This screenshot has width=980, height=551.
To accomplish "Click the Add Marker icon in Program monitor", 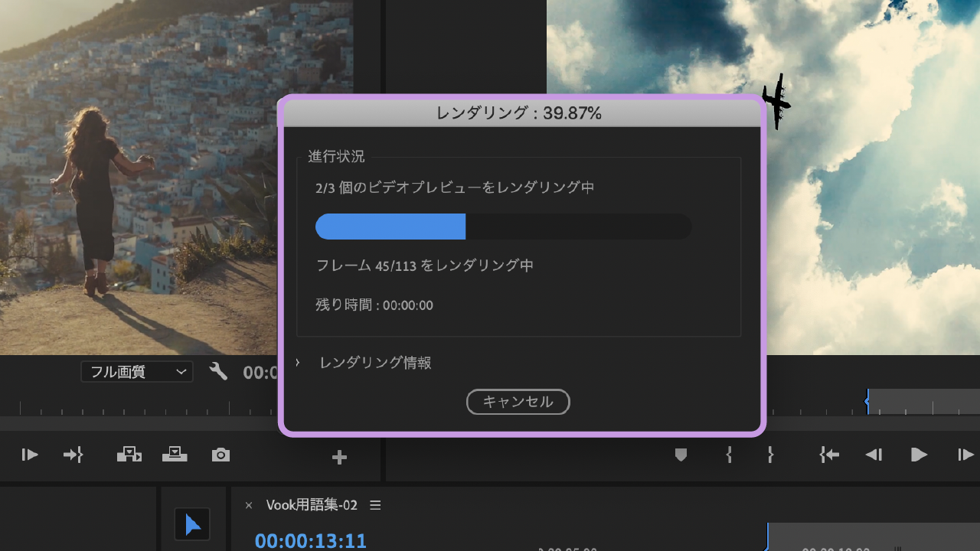I will click(681, 455).
